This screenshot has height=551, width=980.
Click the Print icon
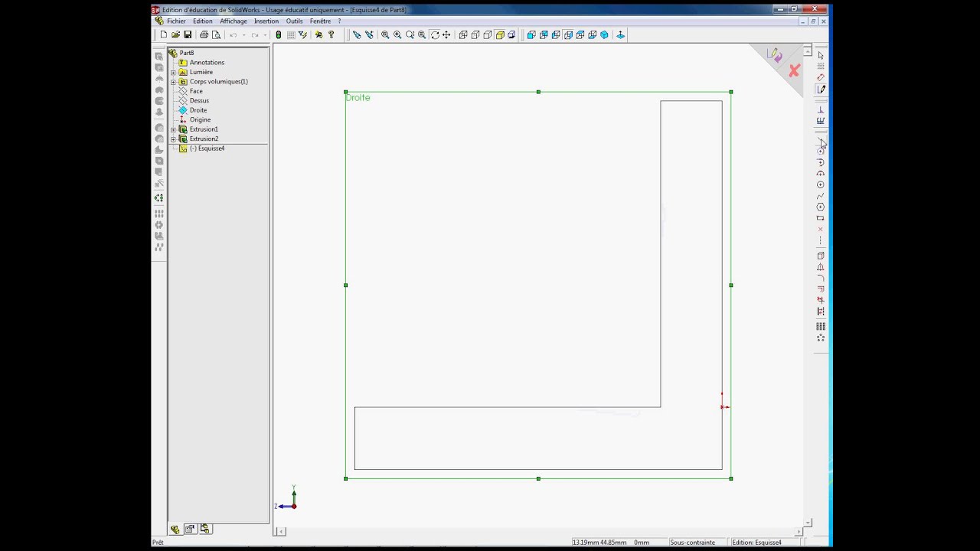point(204,34)
